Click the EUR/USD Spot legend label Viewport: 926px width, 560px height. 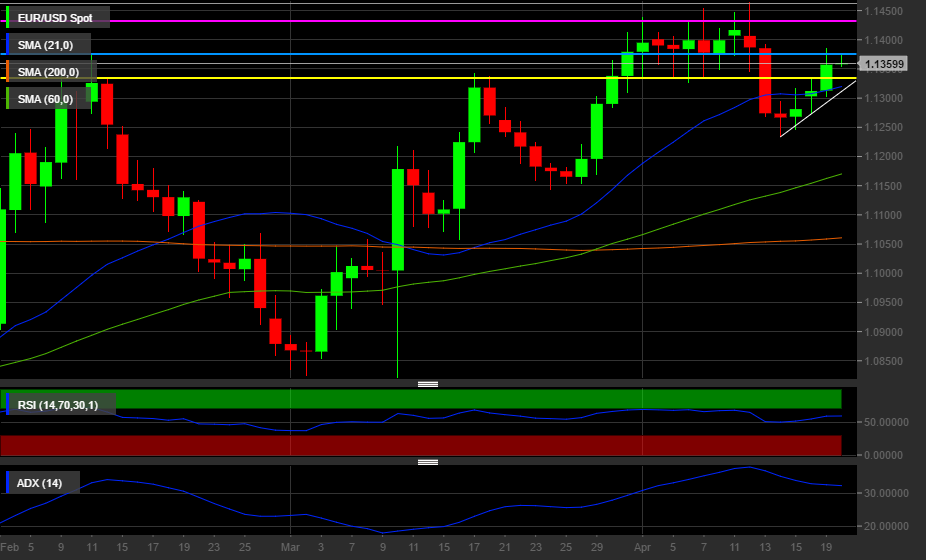[x=54, y=18]
